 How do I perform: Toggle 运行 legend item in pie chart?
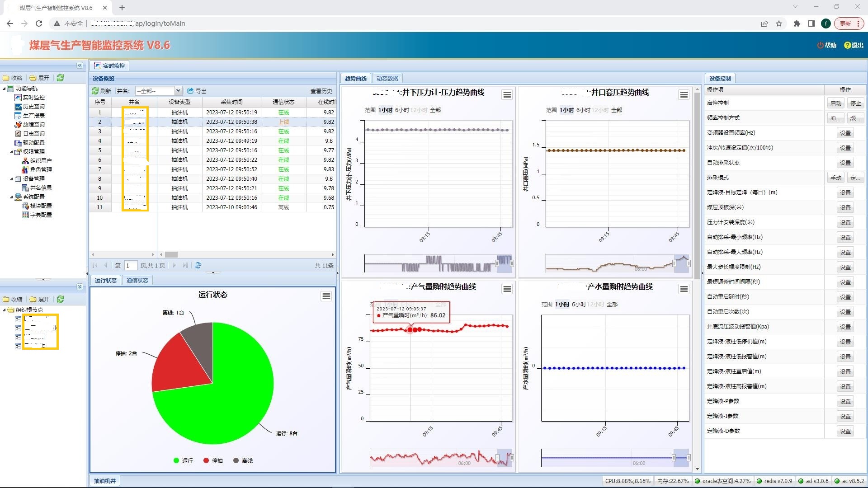(183, 460)
